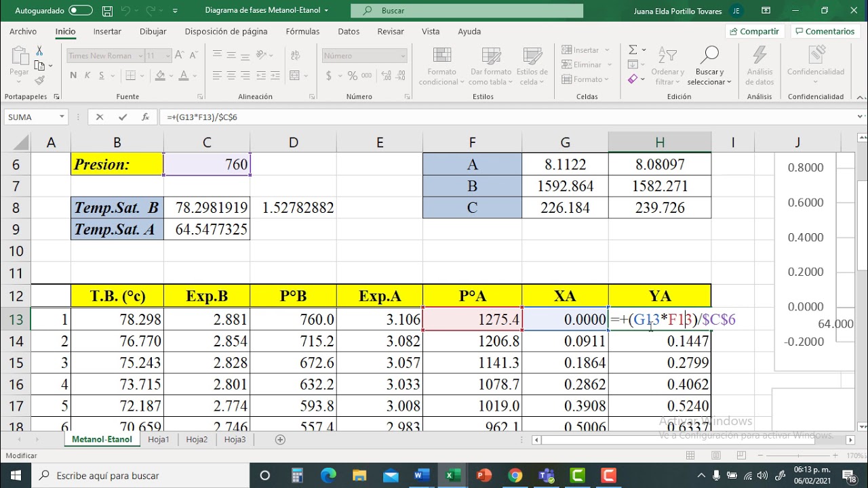Toggle the Autoguardado switch
The height and width of the screenshot is (488, 868).
click(x=81, y=11)
